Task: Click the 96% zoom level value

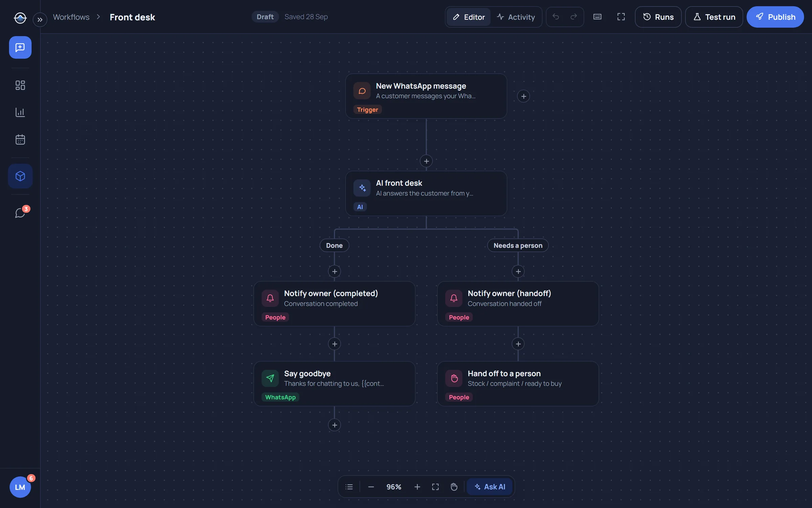Action: point(394,487)
